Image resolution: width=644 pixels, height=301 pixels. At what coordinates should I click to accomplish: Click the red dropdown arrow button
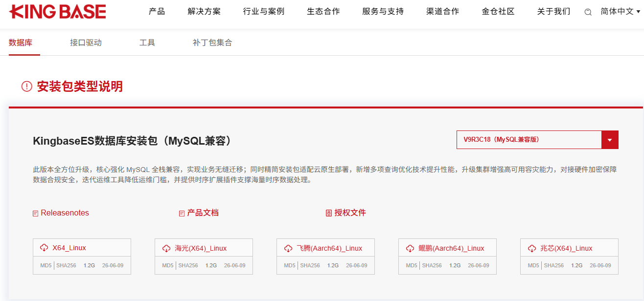pos(610,140)
